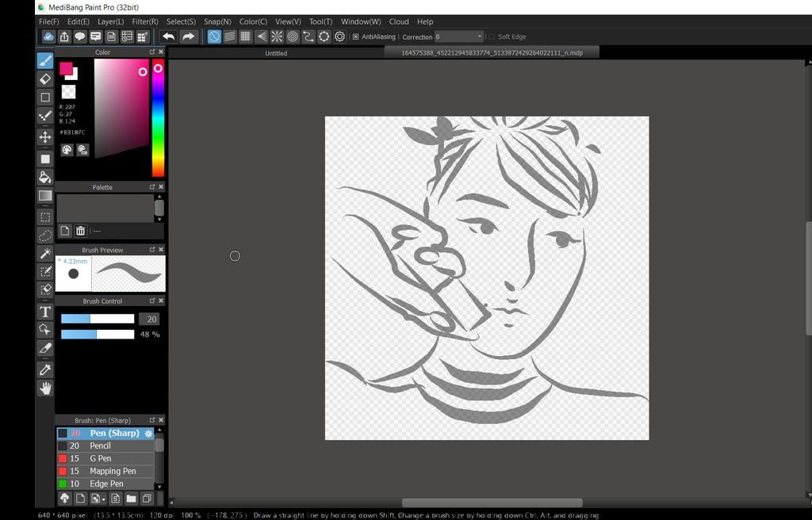Screen dimensions: 812x520
Task: Delete palette color with trash icon
Action: point(80,231)
